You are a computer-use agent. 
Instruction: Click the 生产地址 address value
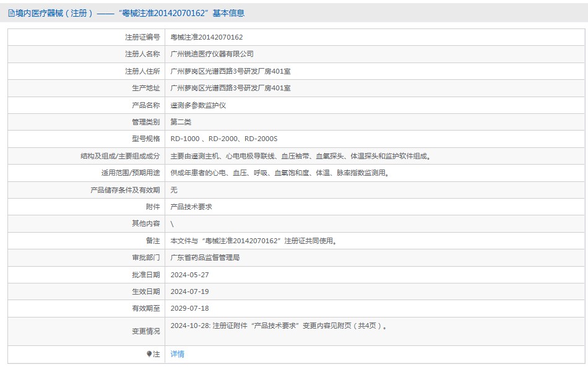(x=230, y=89)
